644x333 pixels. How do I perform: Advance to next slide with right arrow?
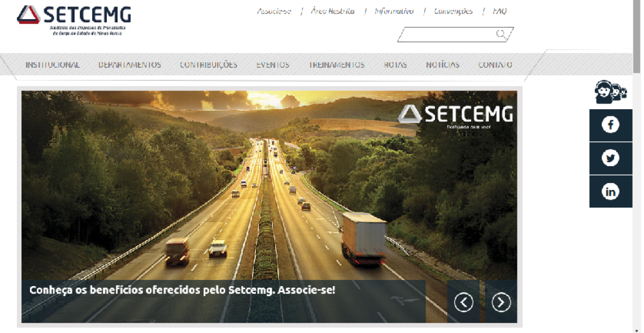501,302
